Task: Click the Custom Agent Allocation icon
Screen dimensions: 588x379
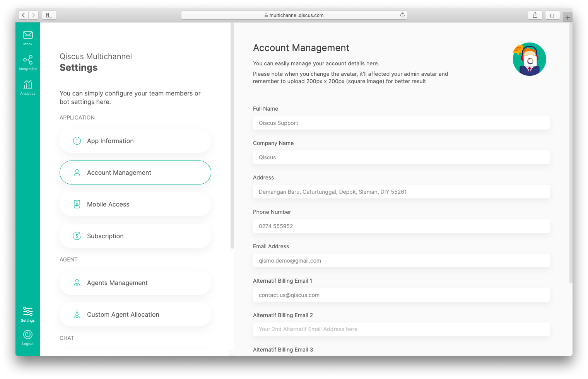Action: pos(77,314)
